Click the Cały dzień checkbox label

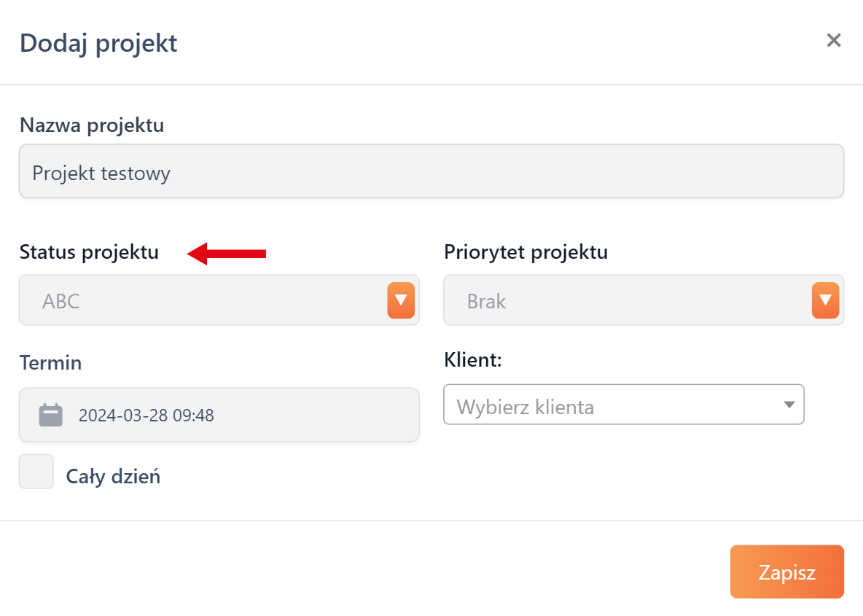[113, 477]
